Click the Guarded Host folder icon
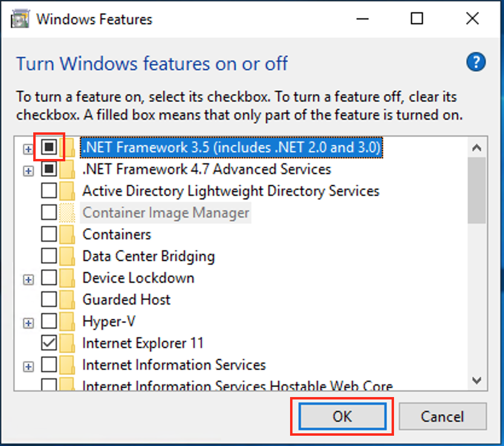The image size is (504, 446). click(68, 300)
